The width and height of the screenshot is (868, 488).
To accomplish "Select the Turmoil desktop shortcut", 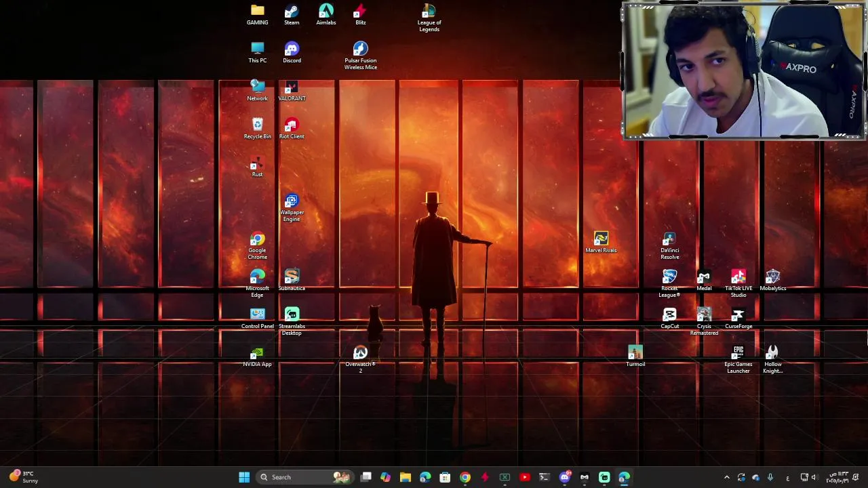I will point(635,357).
